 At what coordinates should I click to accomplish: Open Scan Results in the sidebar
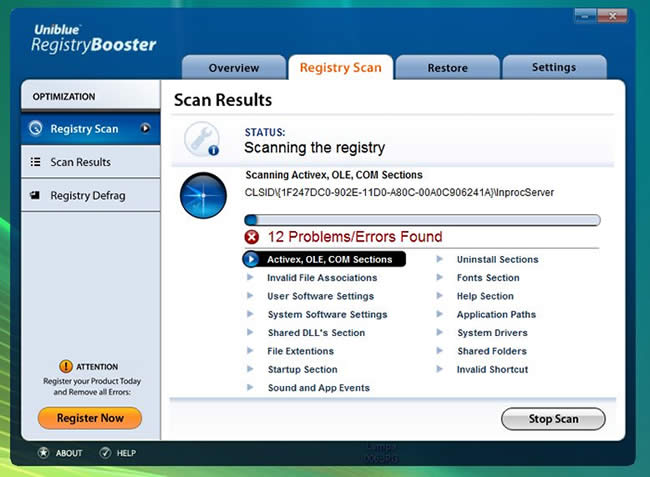[x=90, y=162]
